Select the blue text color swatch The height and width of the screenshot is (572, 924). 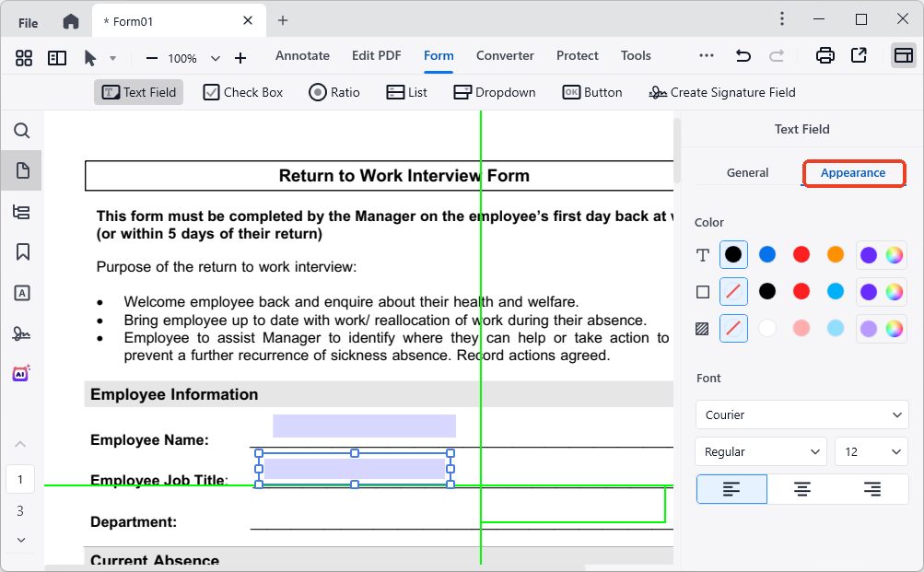[x=766, y=254]
